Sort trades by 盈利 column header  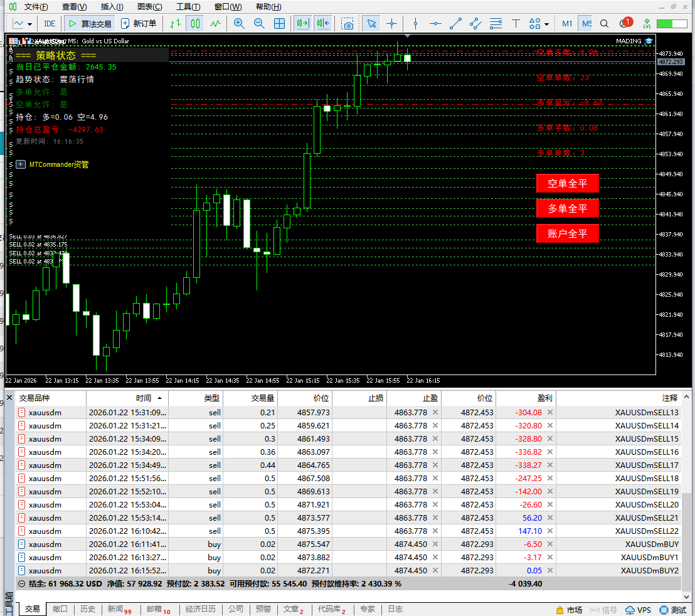(526, 398)
